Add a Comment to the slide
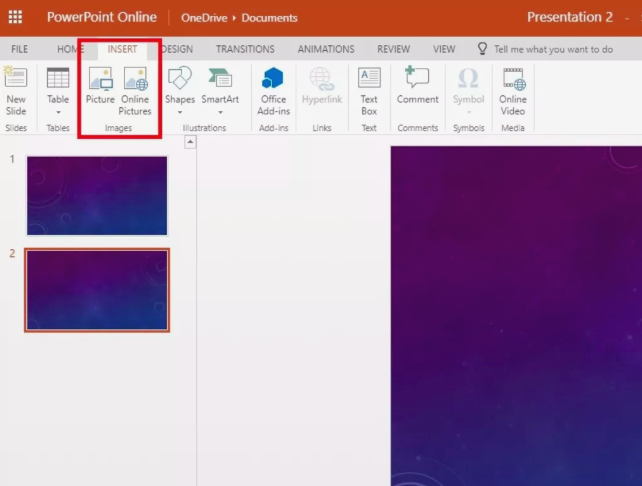 pos(417,81)
